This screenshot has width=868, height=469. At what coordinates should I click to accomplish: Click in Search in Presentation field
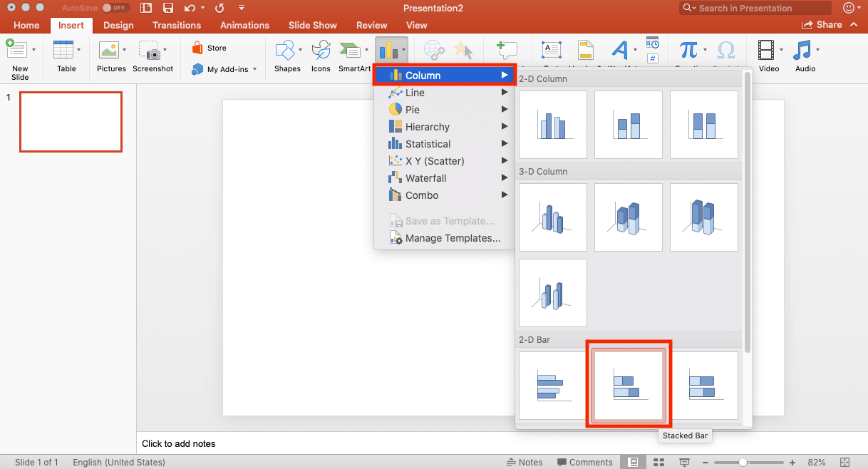tap(755, 8)
